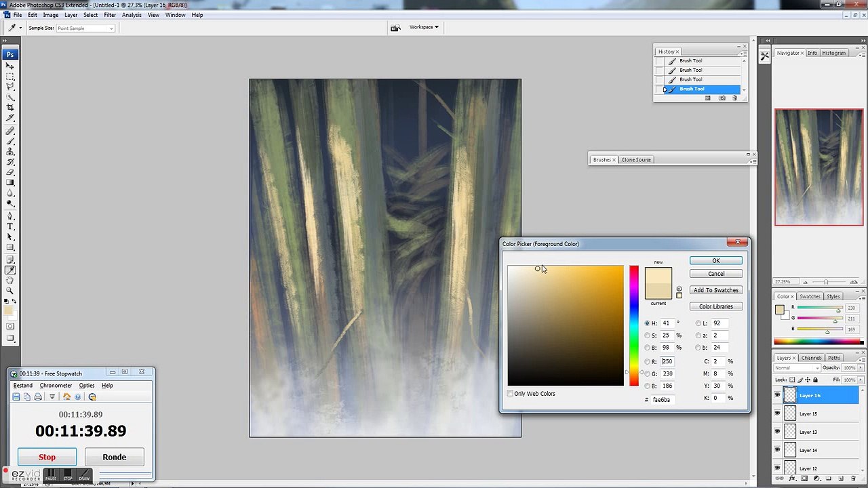
Task: Select the R red radio button
Action: click(647, 361)
